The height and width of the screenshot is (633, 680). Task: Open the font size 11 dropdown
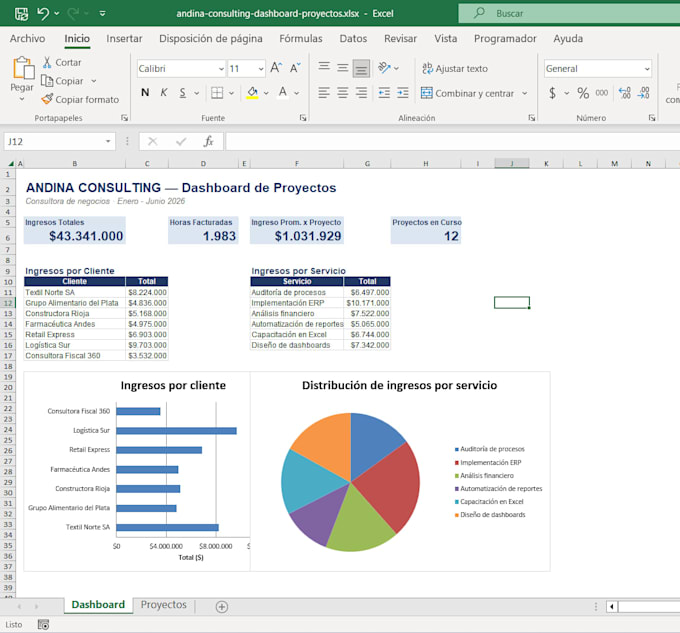(x=261, y=69)
